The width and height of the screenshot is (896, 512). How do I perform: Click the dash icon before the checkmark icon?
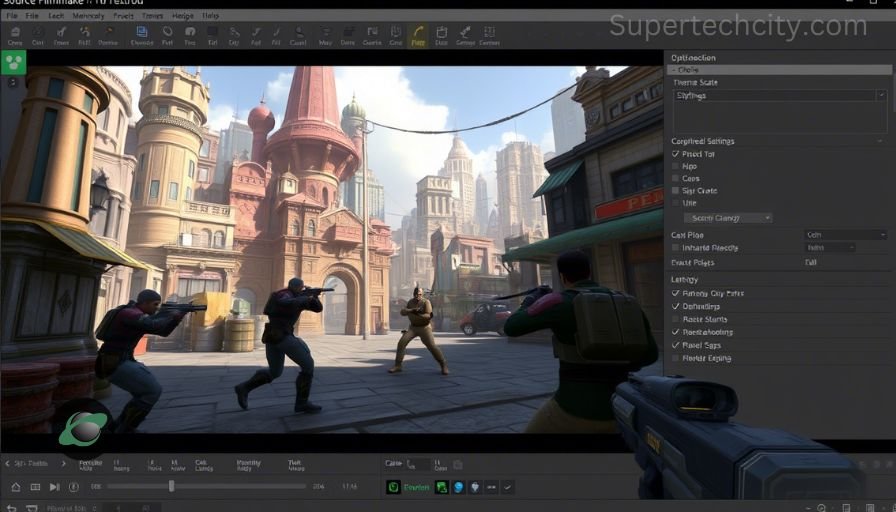tap(491, 487)
